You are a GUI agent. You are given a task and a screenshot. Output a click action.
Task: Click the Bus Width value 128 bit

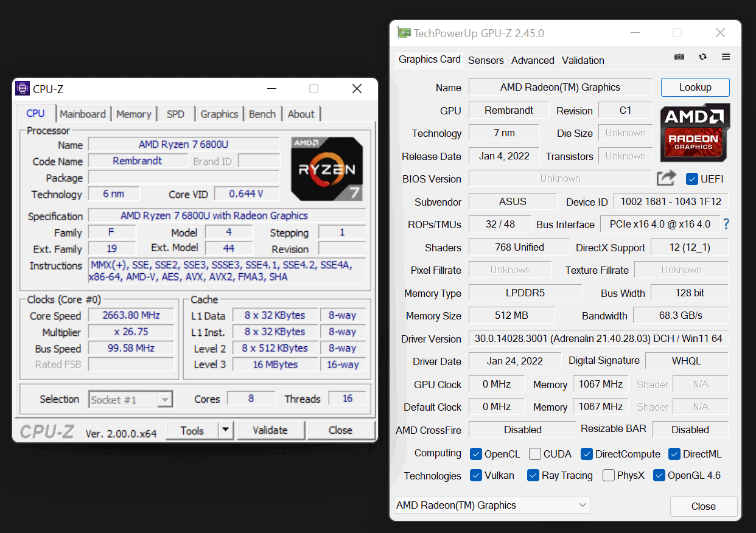click(x=690, y=293)
